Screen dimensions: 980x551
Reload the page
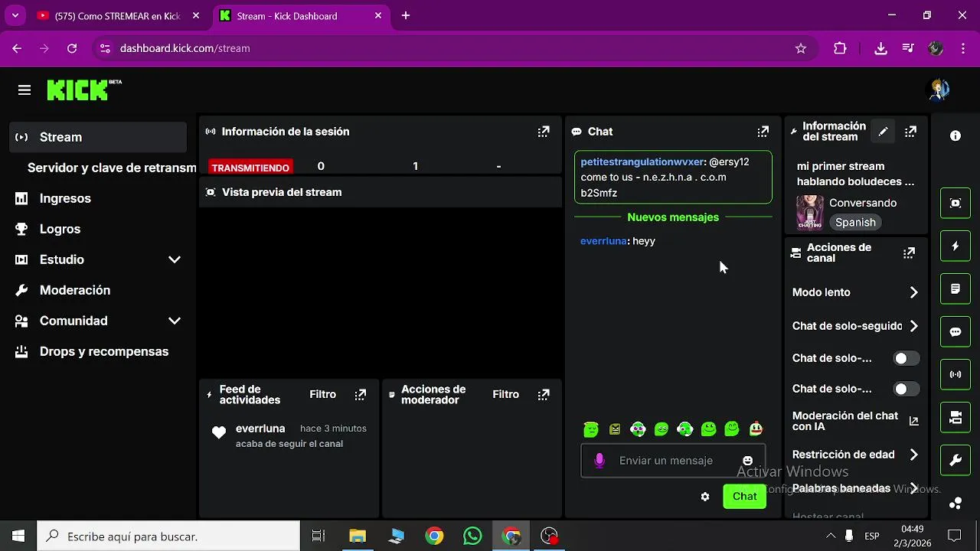72,48
